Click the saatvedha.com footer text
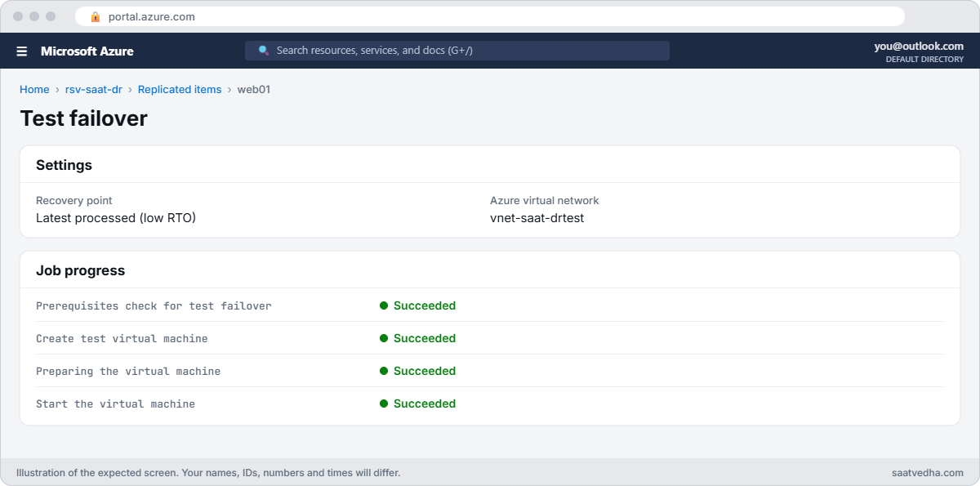980x486 pixels. coord(928,473)
